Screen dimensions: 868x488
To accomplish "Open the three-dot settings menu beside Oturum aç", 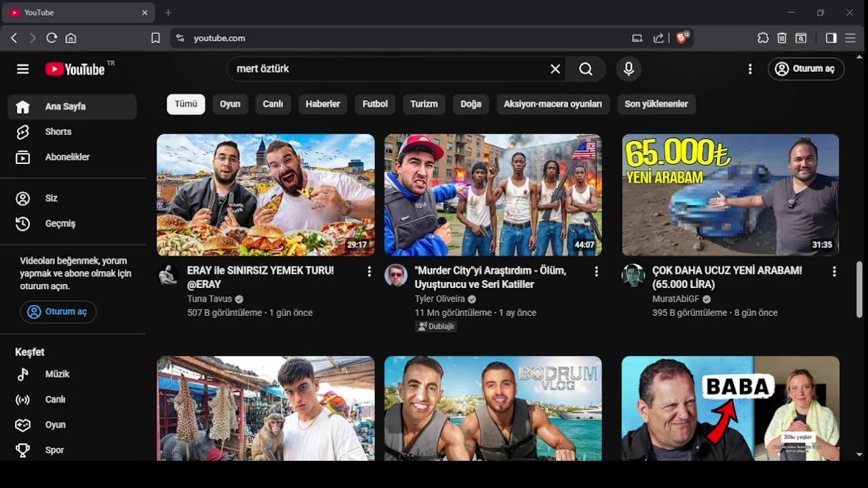I will tap(750, 69).
